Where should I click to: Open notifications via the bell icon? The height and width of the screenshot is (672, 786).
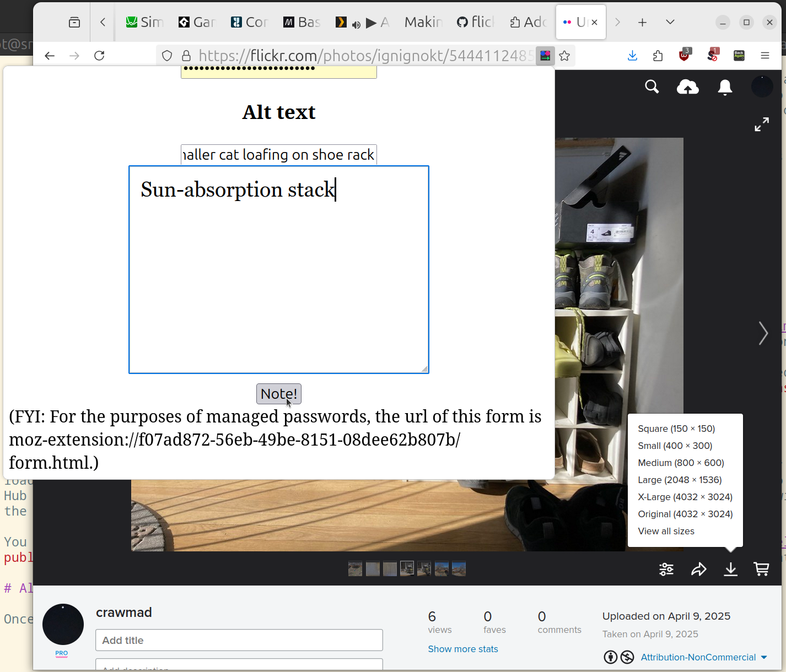click(724, 87)
